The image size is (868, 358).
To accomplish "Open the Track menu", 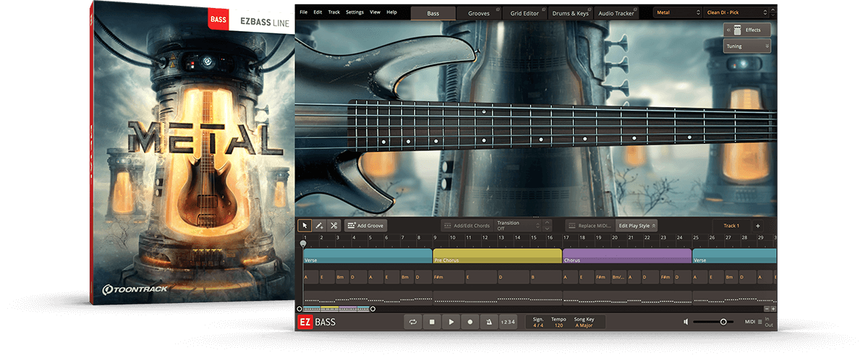I will pos(333,12).
